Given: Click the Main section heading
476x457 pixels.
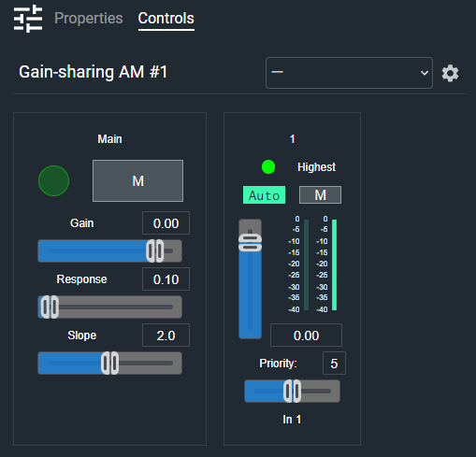Looking at the screenshot, I should point(109,139).
